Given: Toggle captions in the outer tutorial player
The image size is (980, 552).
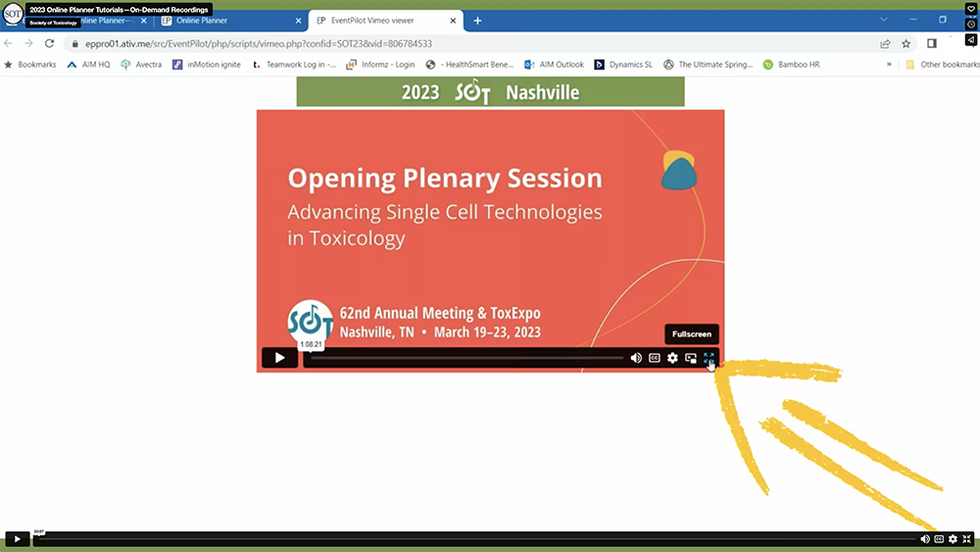Looking at the screenshot, I should click(x=939, y=539).
